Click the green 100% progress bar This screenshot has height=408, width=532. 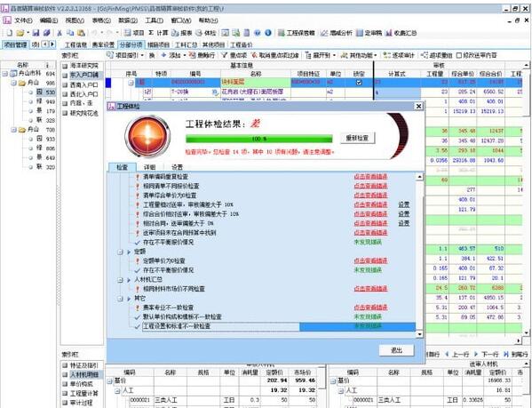[259, 139]
